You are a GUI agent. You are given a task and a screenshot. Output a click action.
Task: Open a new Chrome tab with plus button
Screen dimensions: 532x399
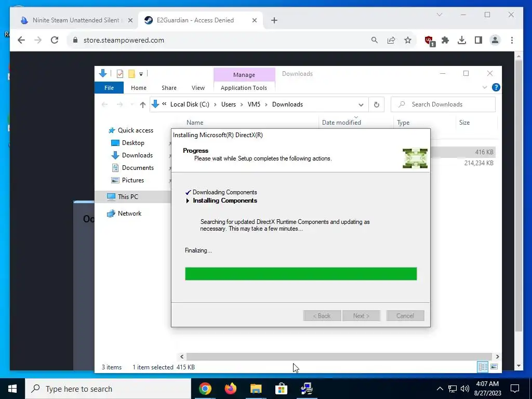pyautogui.click(x=274, y=20)
